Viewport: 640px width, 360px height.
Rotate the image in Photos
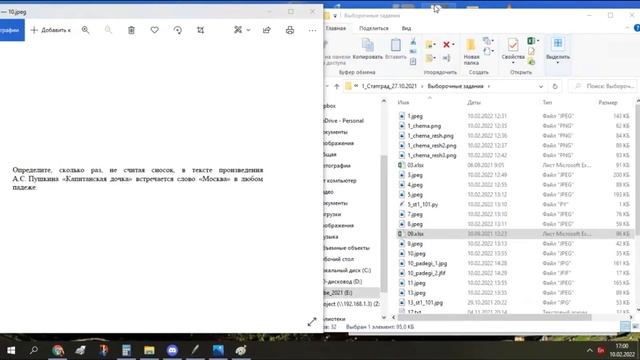coord(178,30)
